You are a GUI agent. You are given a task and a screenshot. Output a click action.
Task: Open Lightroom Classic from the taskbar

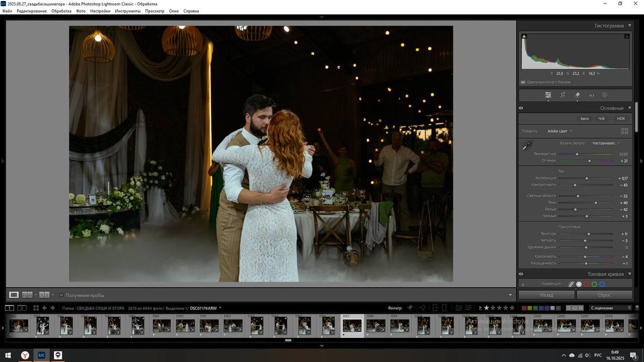coord(41,355)
